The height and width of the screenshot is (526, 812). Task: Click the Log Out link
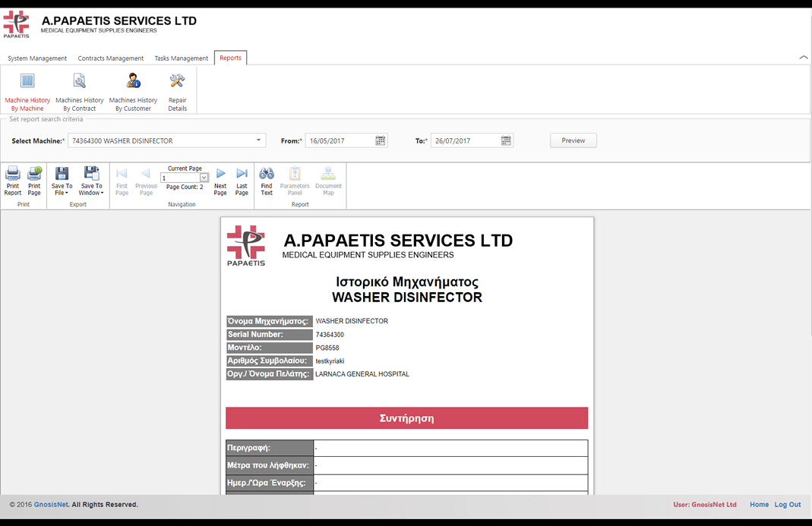(788, 505)
